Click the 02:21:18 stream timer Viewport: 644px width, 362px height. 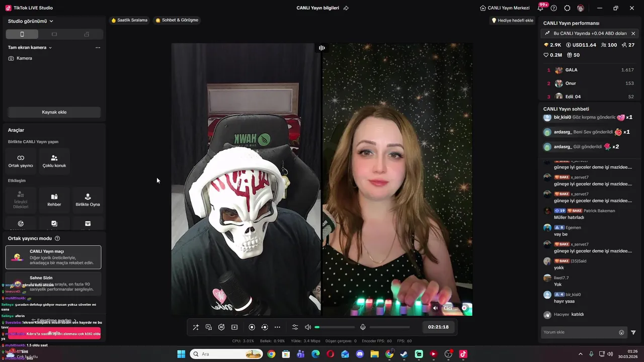pos(438,327)
